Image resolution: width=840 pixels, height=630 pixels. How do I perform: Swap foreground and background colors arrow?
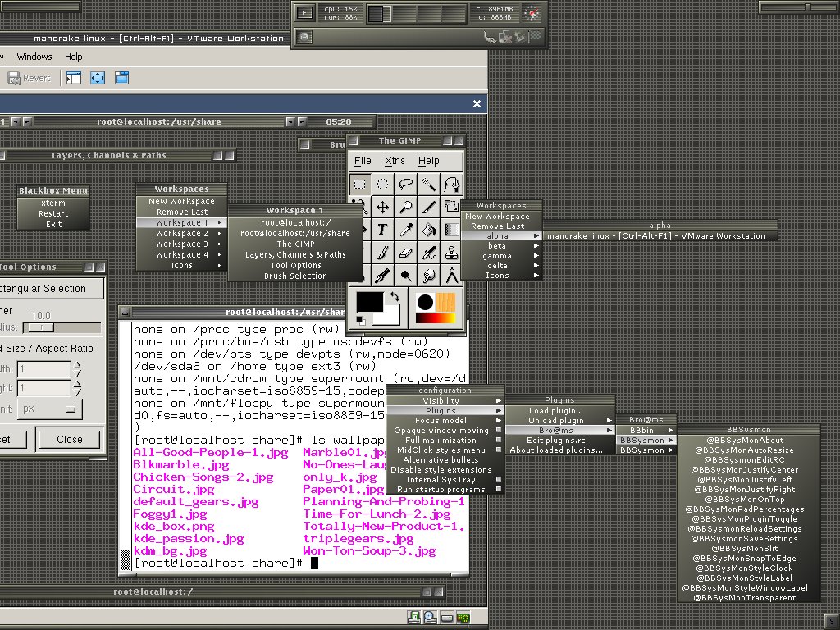[395, 296]
